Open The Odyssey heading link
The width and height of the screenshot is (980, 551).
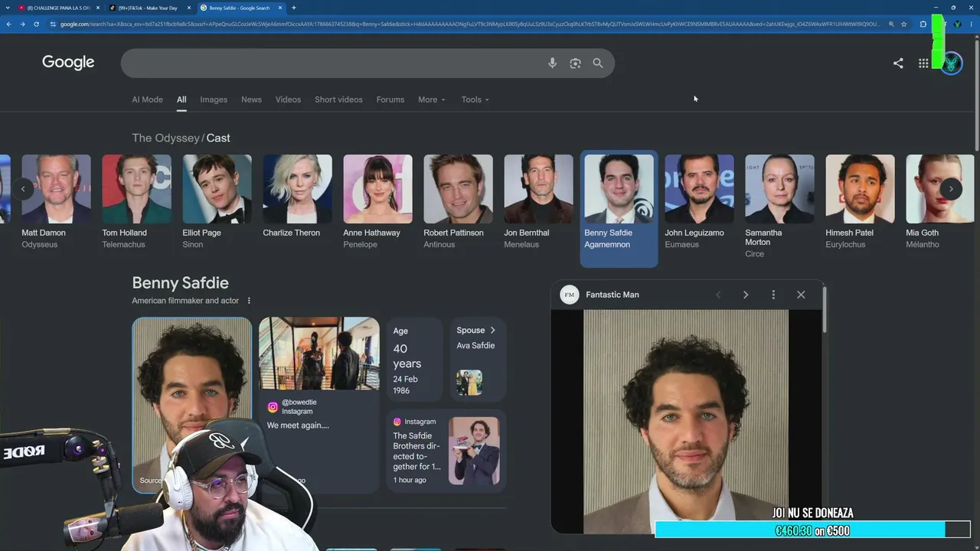click(166, 138)
